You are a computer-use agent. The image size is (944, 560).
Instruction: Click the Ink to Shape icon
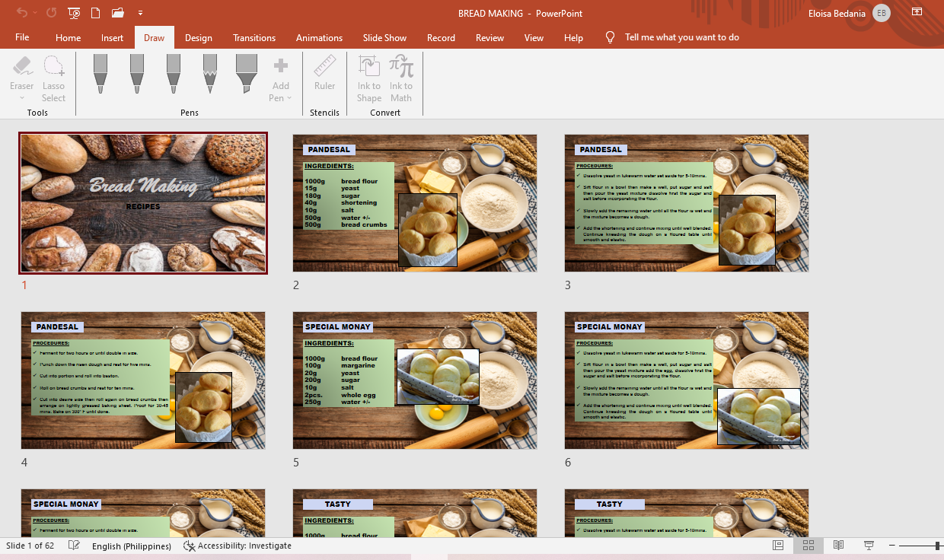(369, 78)
